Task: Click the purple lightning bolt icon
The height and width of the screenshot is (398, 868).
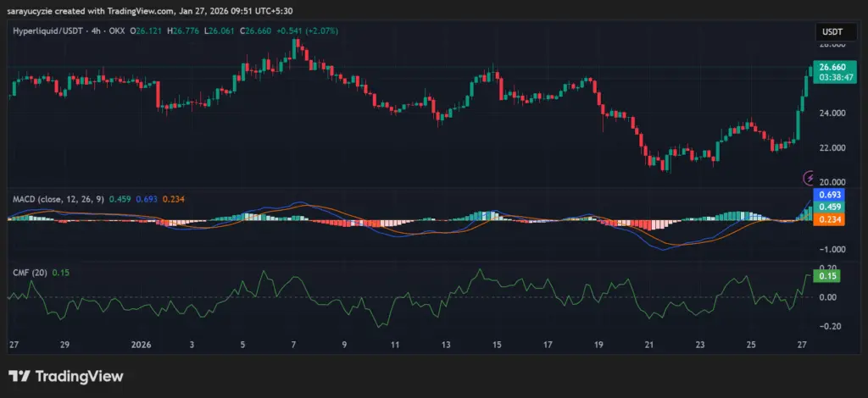Action: pos(809,177)
